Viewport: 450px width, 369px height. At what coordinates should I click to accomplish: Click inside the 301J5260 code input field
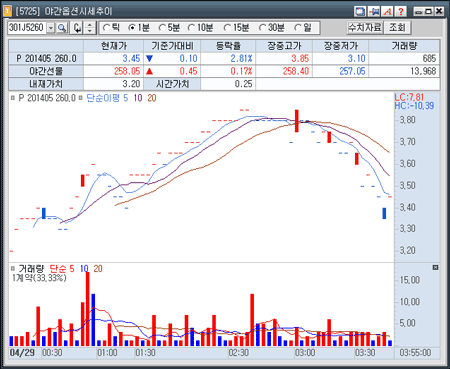pos(27,28)
